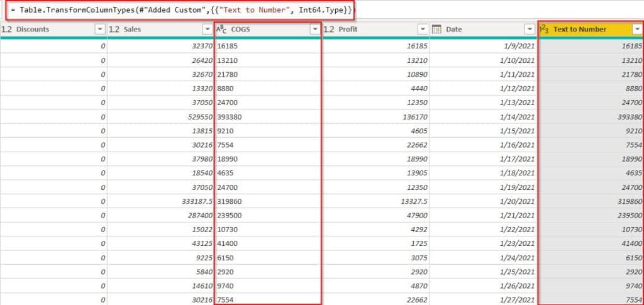Click Sales cell 26420

pyautogui.click(x=160, y=60)
